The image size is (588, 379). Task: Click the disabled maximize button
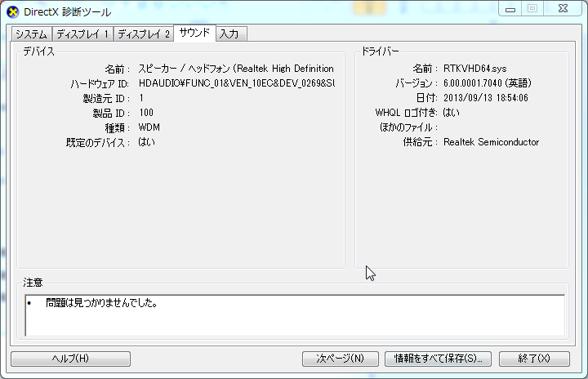[532, 9]
